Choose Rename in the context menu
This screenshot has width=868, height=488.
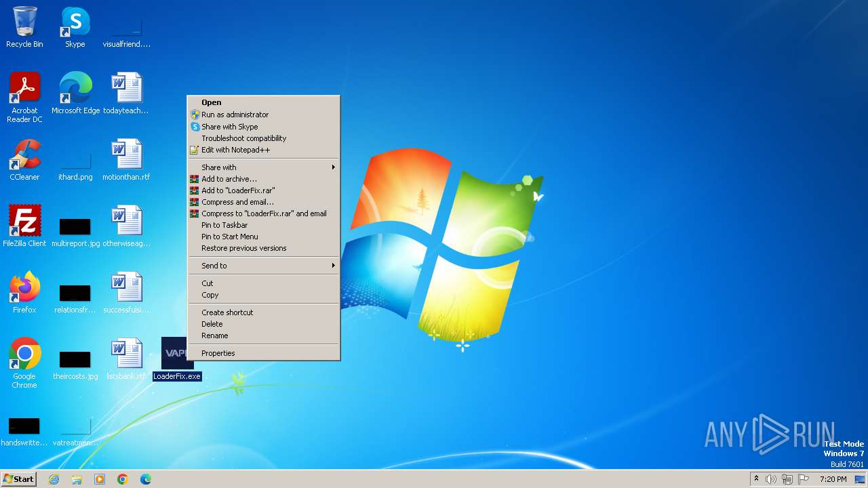[264, 335]
